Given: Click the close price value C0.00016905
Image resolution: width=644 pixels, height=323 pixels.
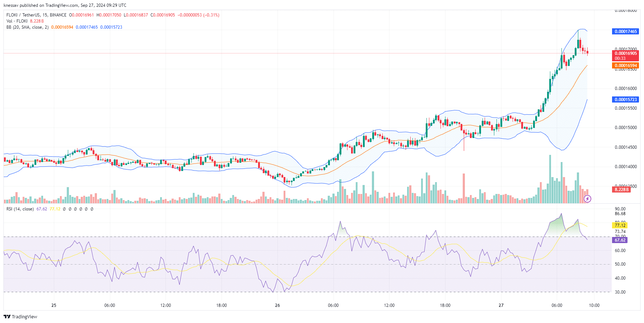Looking at the screenshot, I should click(163, 15).
